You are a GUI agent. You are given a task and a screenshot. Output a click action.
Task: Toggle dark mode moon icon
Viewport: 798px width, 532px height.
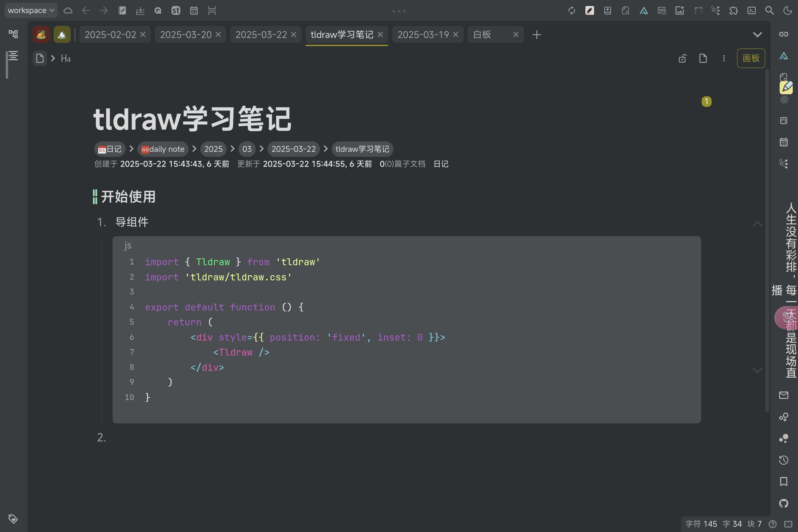(788, 10)
